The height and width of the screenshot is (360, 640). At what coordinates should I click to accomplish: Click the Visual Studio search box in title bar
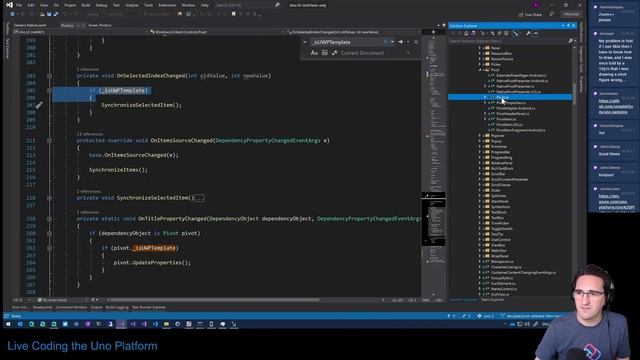(x=247, y=5)
